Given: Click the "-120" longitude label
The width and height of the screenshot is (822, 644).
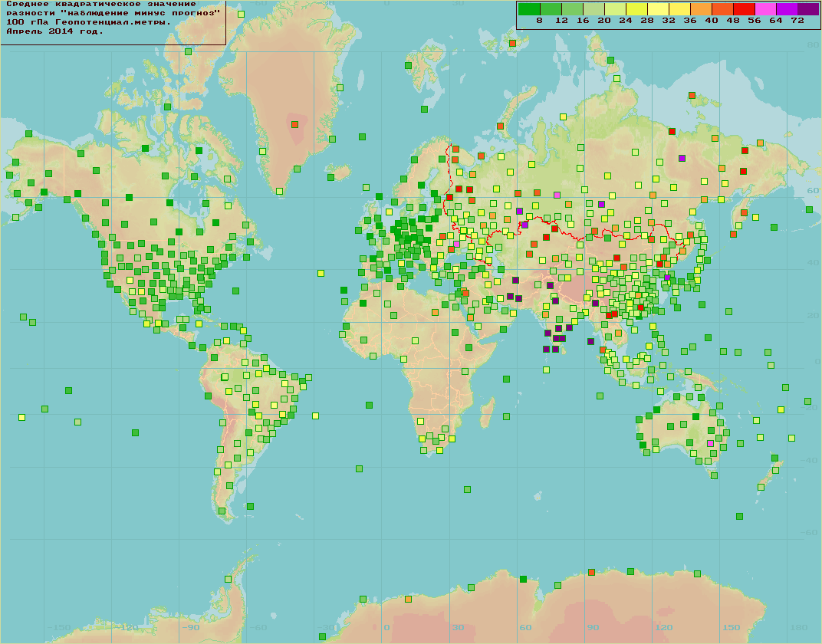Looking at the screenshot, I should pyautogui.click(x=127, y=628).
